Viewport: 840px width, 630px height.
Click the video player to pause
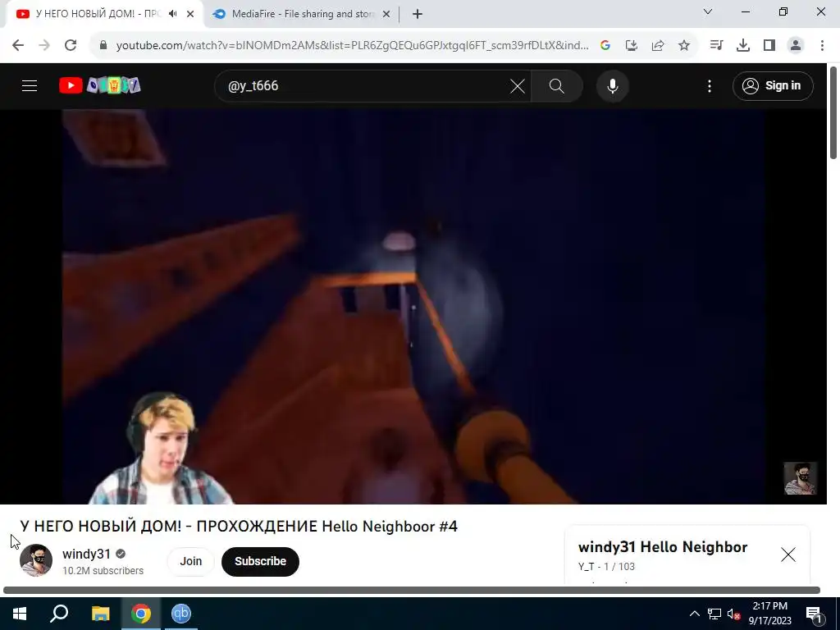point(413,307)
